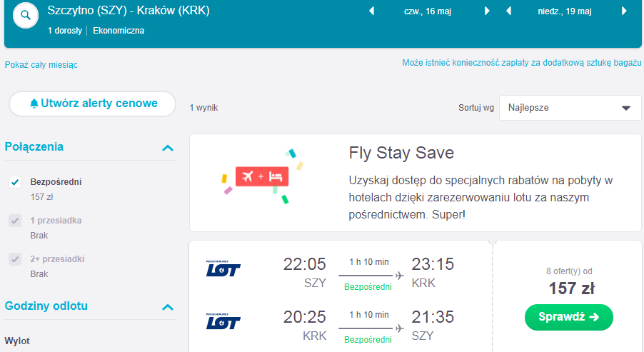Go to previous departure date arrow

click(372, 11)
